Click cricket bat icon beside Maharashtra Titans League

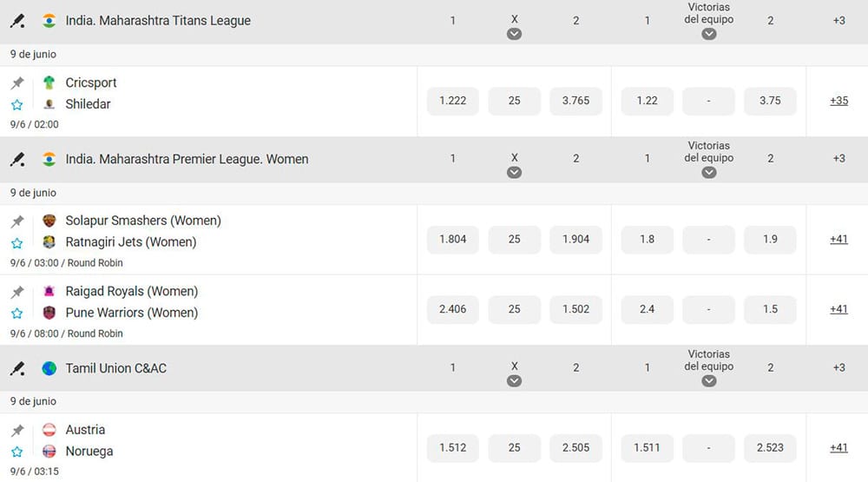click(x=17, y=21)
